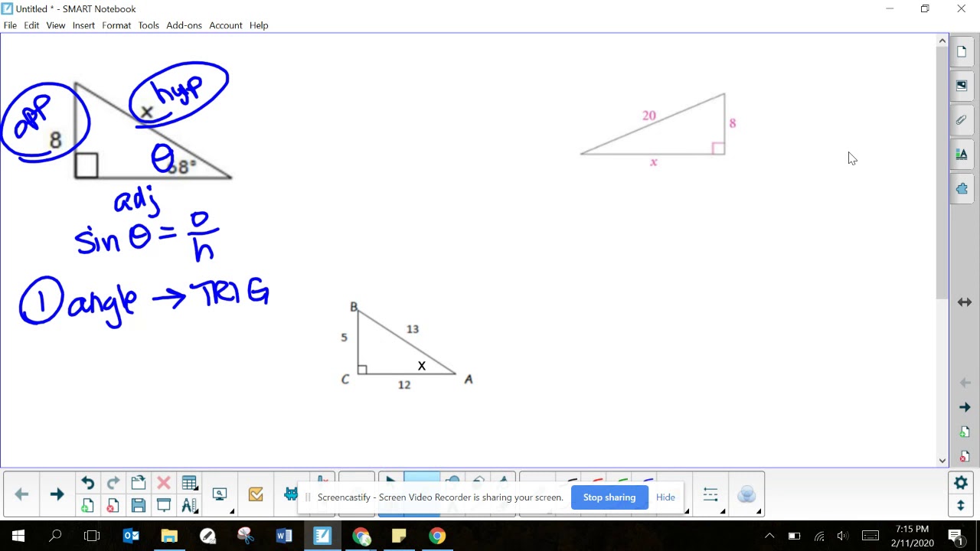Go to next page in bottom toolbar
The width and height of the screenshot is (980, 551).
(x=57, y=494)
